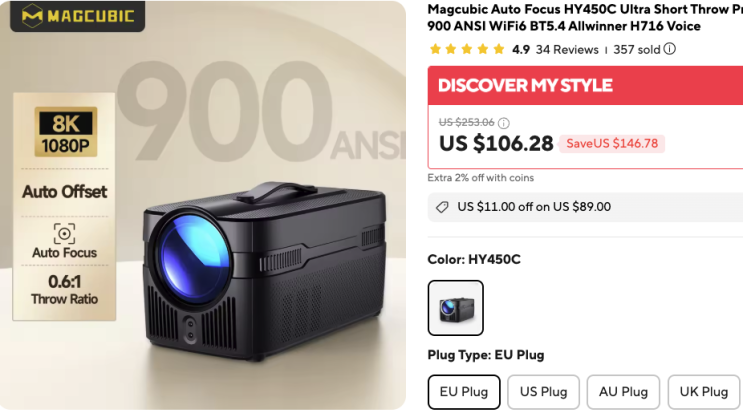Click the Save US $146.78 tag

pyautogui.click(x=612, y=144)
